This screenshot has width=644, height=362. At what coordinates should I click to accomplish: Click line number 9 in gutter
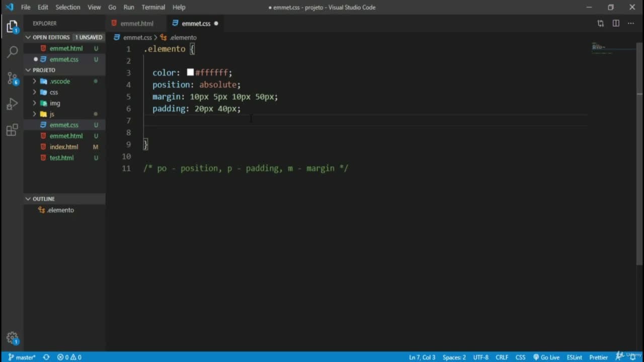pyautogui.click(x=128, y=144)
